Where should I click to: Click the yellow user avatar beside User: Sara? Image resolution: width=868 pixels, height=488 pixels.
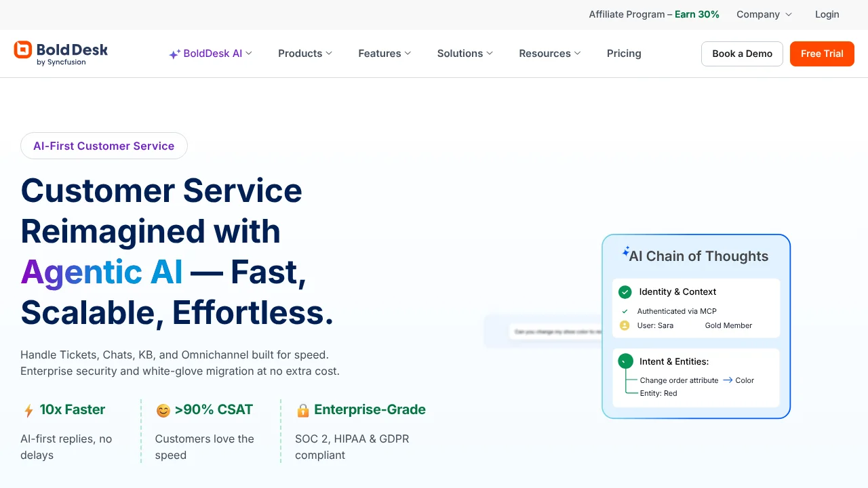coord(625,325)
